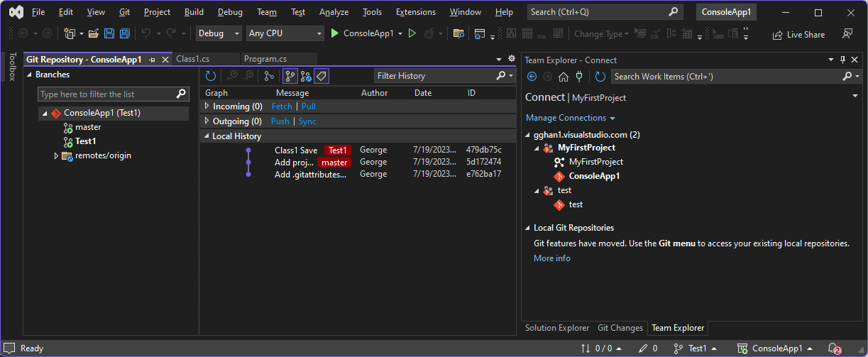Screen dimensions: 868x357
Task: Click the Pull link
Action: pyautogui.click(x=309, y=106)
